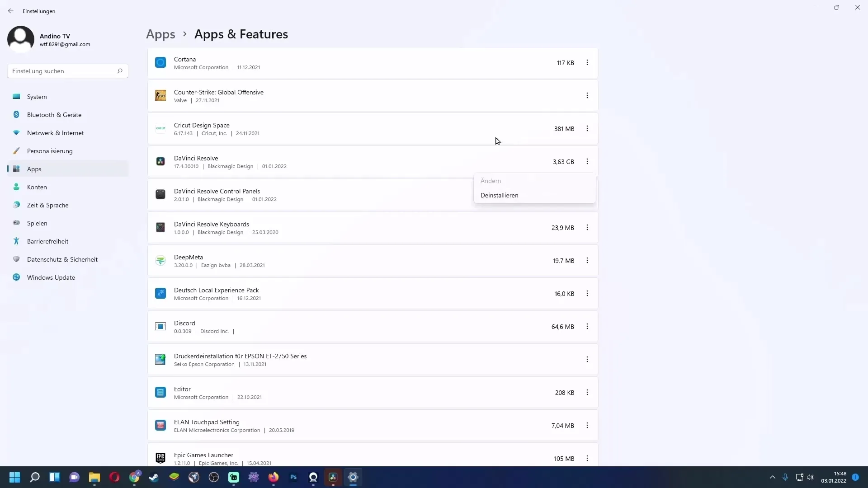Open more options for the EPSON ET-2750 entry
The width and height of the screenshot is (868, 488).
(x=587, y=360)
